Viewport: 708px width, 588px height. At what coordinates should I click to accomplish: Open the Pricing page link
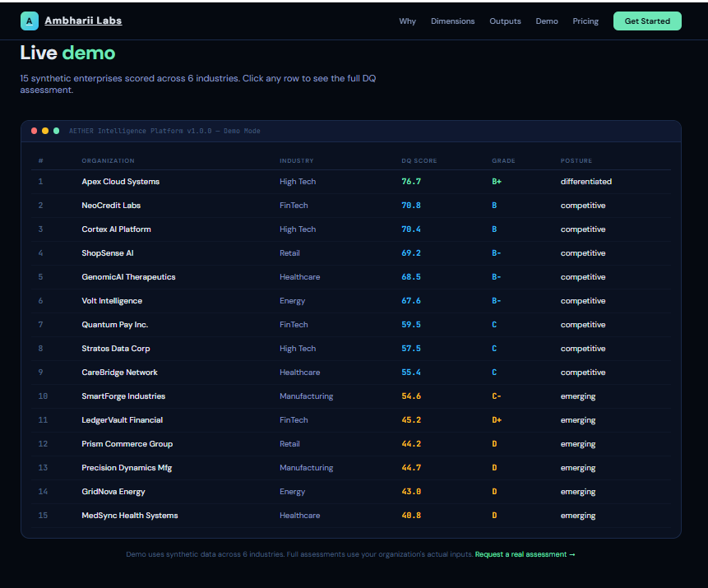tap(585, 21)
